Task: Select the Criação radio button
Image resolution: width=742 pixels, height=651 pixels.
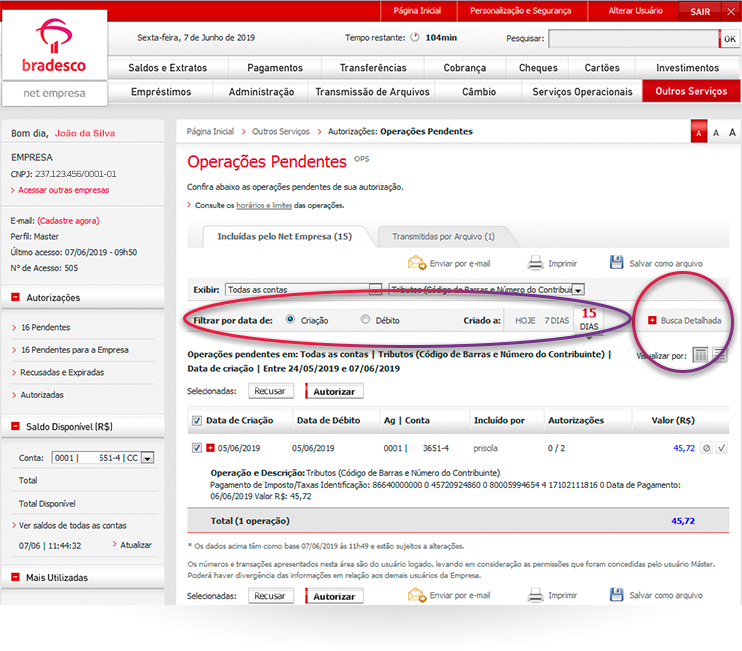Action: (291, 320)
